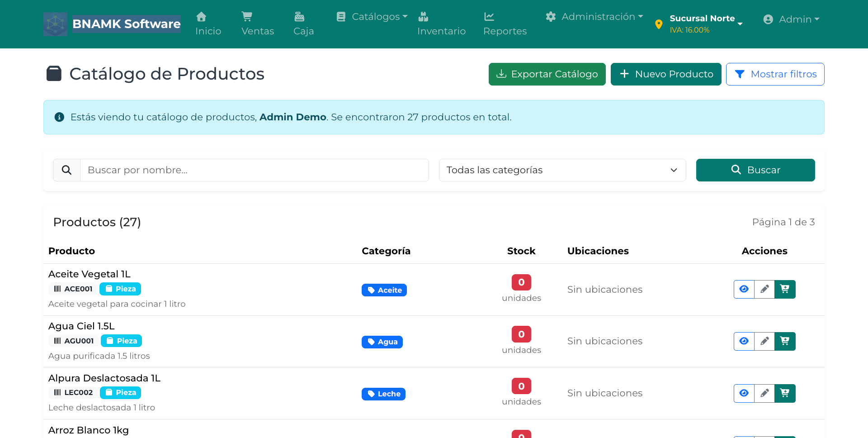Click the BNAMK Software logo icon
Screen dimensions: 868x438
[55, 24]
